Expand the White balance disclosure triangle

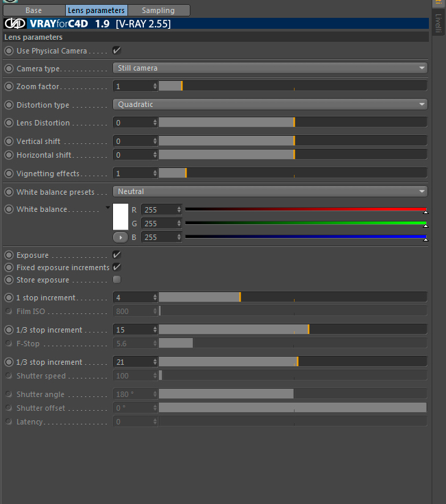108,208
